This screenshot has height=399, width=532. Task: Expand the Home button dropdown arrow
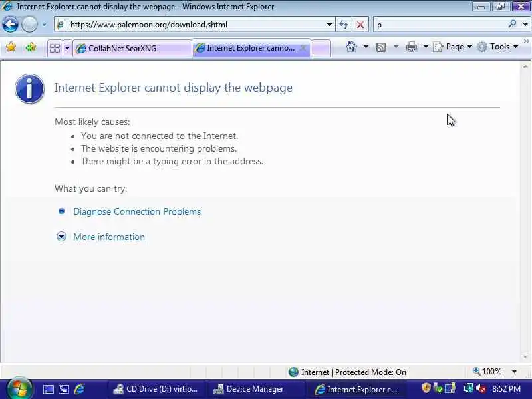366,47
